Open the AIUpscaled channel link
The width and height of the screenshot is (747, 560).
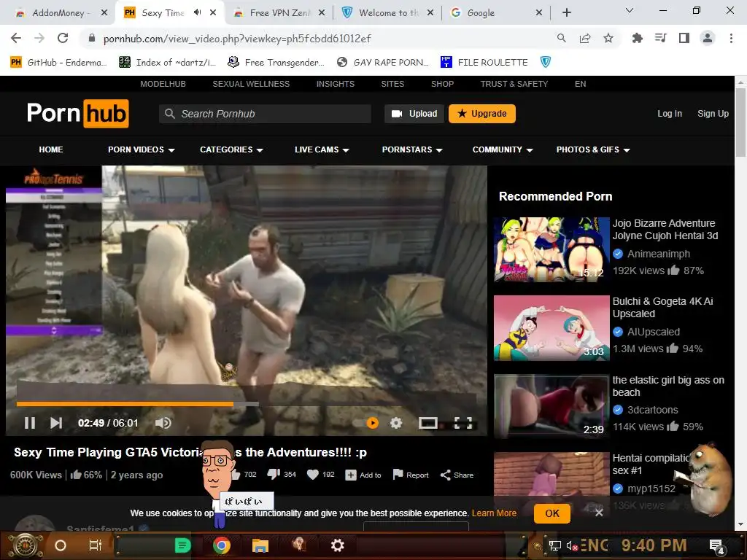653,332
